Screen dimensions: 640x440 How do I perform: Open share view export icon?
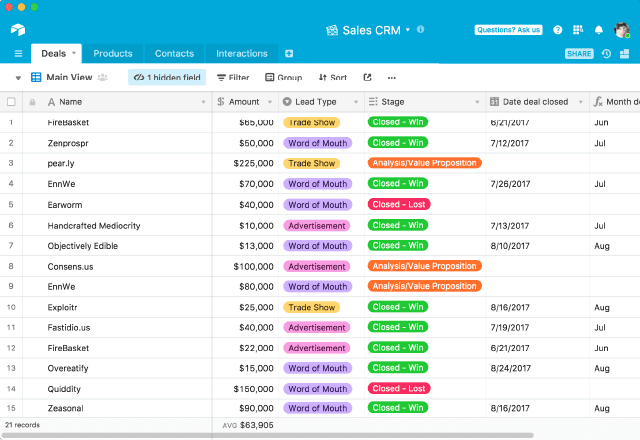367,77
